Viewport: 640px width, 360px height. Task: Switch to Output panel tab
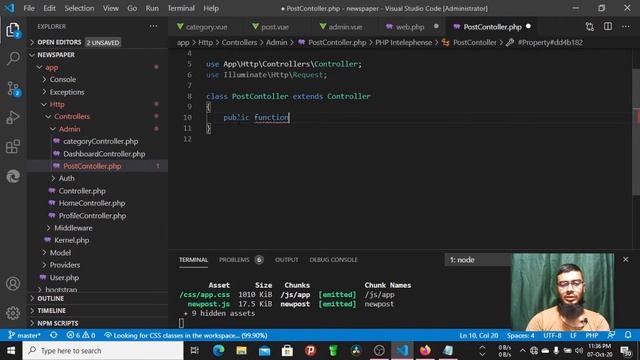(x=287, y=260)
